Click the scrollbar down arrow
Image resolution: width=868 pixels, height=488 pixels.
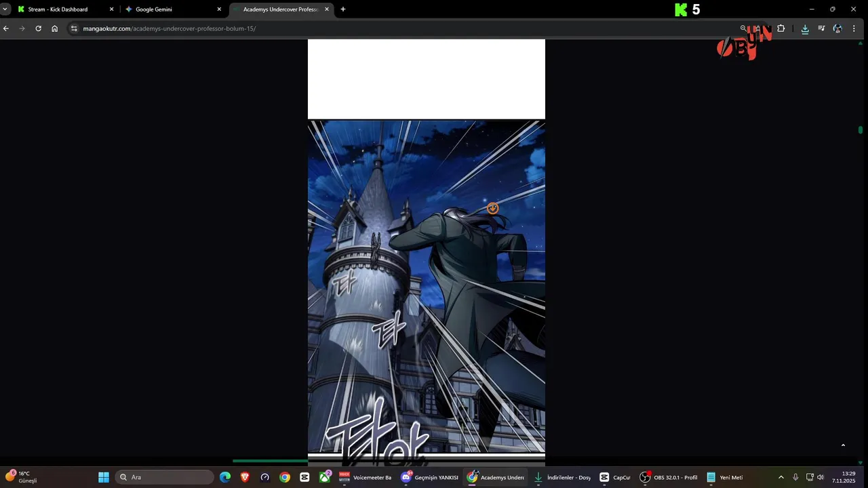coord(861,463)
